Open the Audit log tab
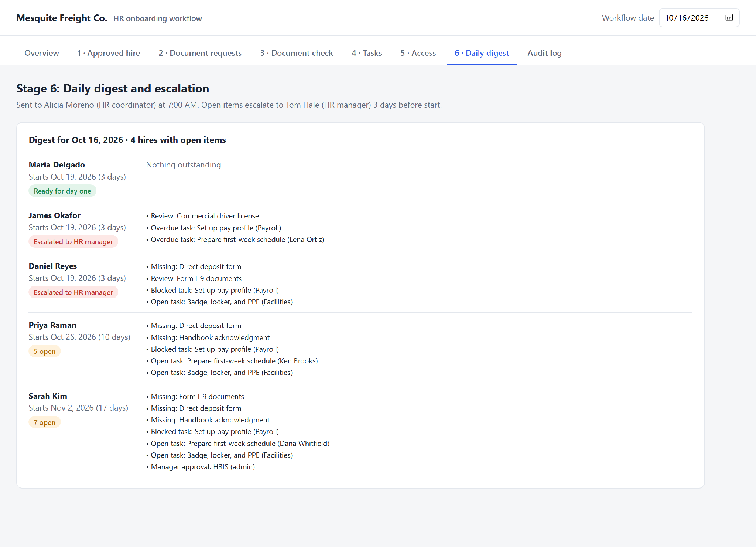This screenshot has height=547, width=756. (x=544, y=53)
